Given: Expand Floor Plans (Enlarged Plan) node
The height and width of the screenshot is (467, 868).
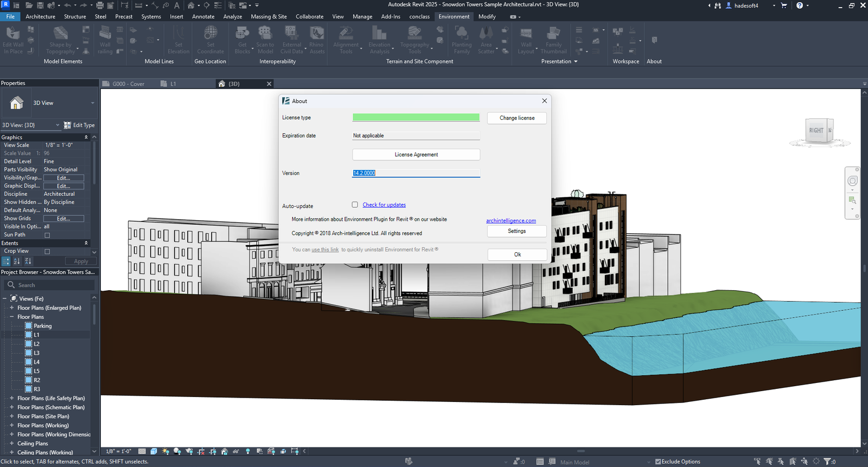Looking at the screenshot, I should 12,308.
